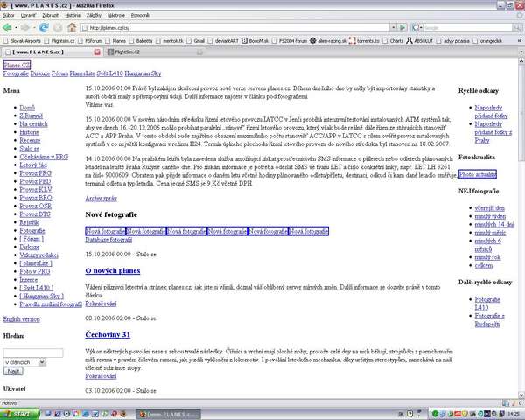Show more bookmarks with the chevron
This screenshot has height=420, width=525.
tap(520, 41)
